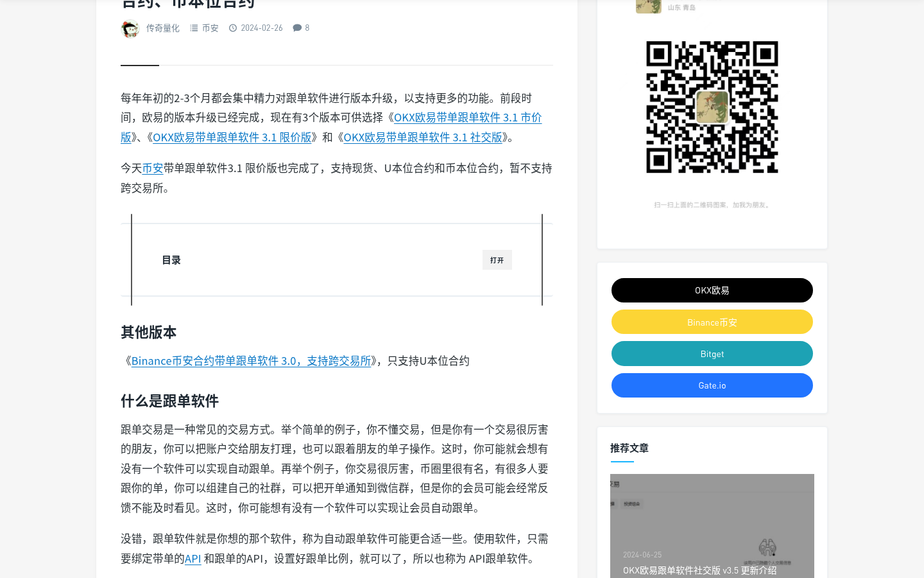Image resolution: width=924 pixels, height=578 pixels.
Task: Open OKX欧易带单跟单软件 3.1 市价版 link
Action: [467, 118]
